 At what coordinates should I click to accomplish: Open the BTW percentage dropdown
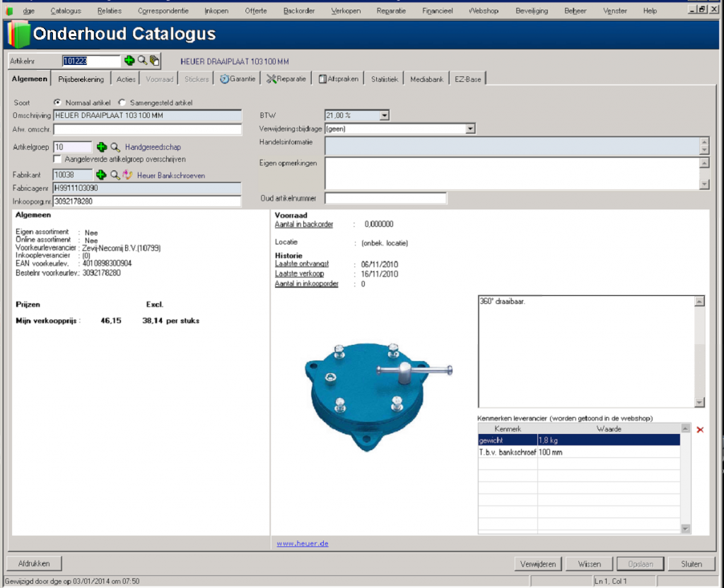pyautogui.click(x=385, y=115)
